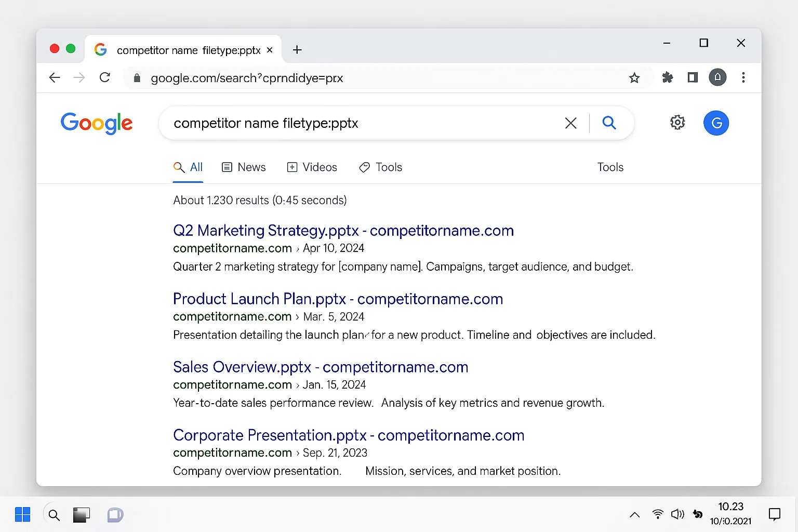
Task: Switch to the Videos search tab
Action: click(312, 167)
